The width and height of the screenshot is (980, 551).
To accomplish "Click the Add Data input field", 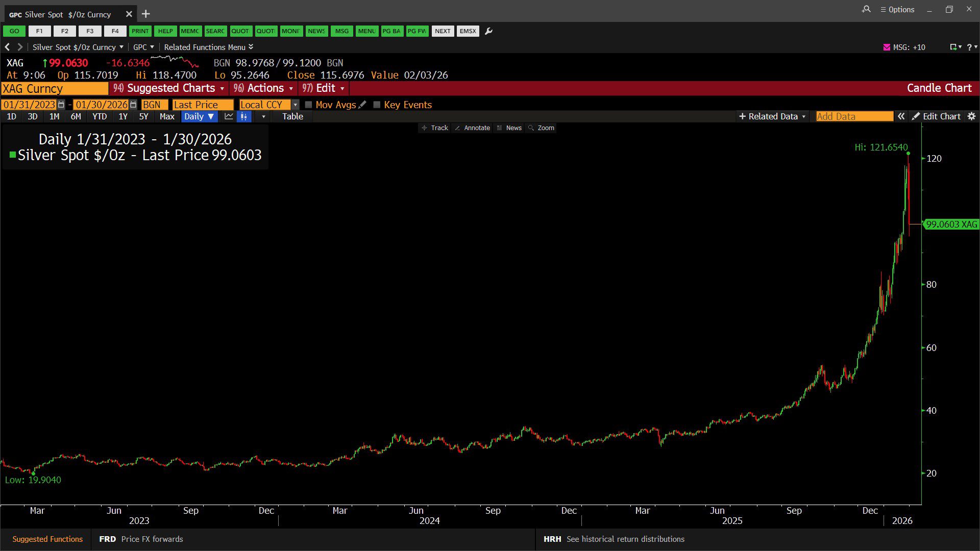I will pyautogui.click(x=854, y=116).
